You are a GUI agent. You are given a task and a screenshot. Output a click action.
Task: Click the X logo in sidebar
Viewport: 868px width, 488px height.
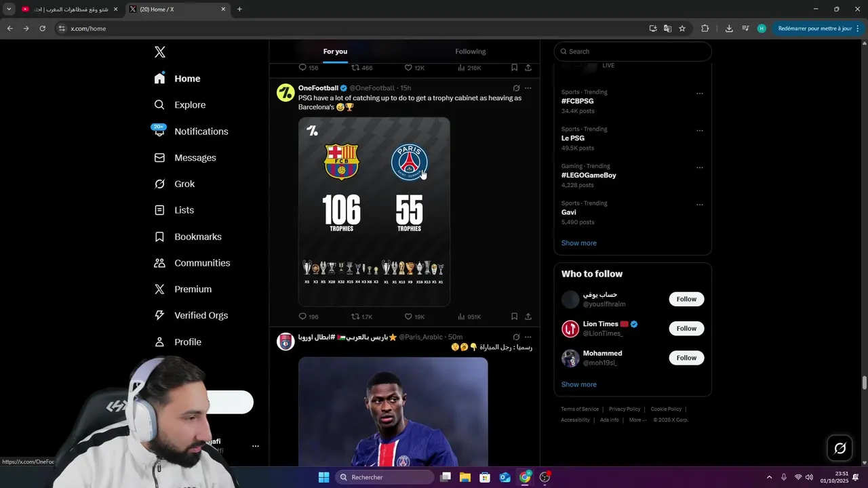coord(160,52)
